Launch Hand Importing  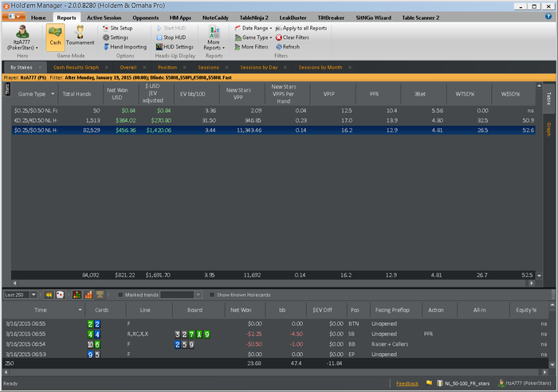125,46
